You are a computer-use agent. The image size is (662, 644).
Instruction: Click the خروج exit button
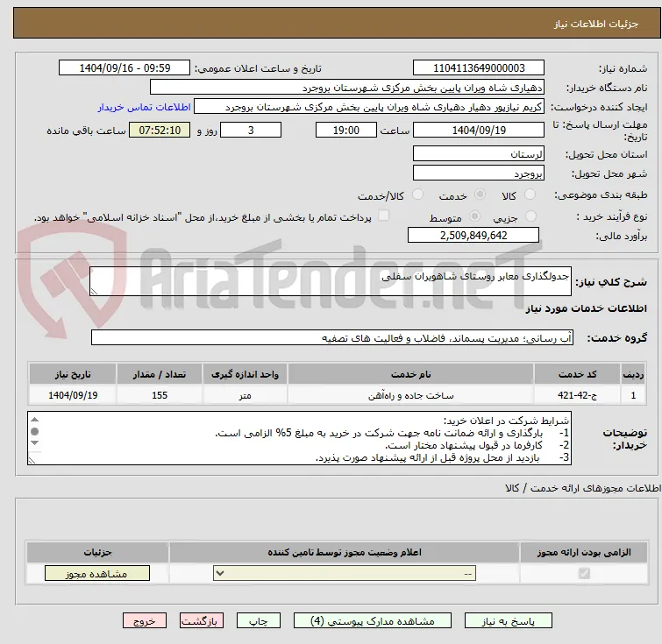[145, 621]
